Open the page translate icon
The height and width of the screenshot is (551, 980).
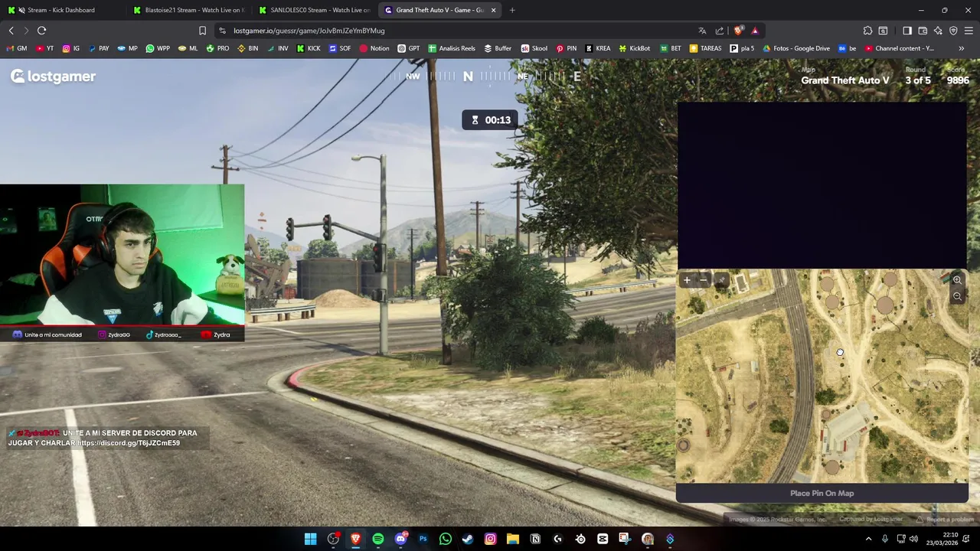click(x=702, y=31)
